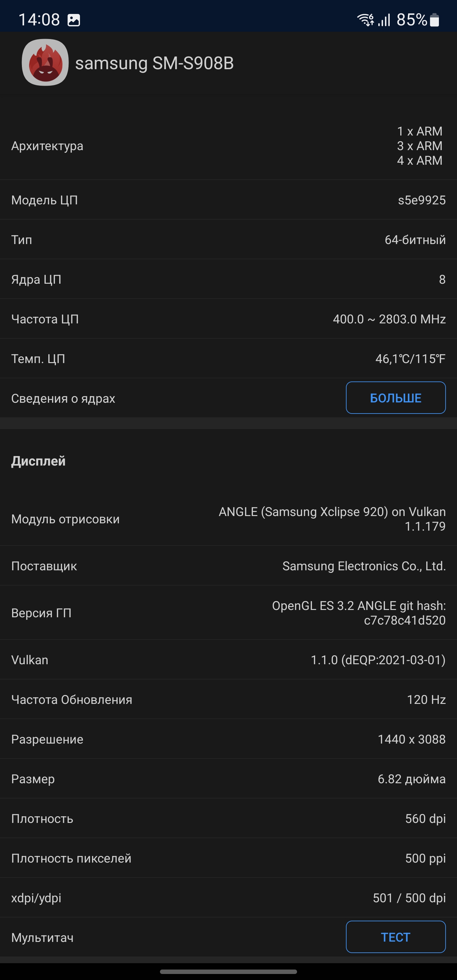The width and height of the screenshot is (457, 980).
Task: Tap the gallery notification icon in status bar
Action: point(73,20)
